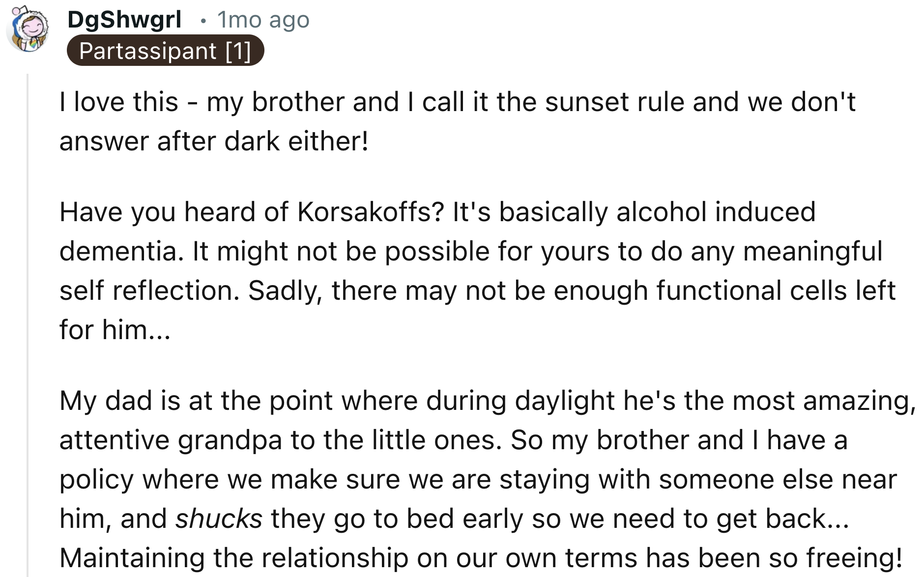Click the words "self reflection." in the comment
The height and width of the screenshot is (577, 924).
point(149,290)
